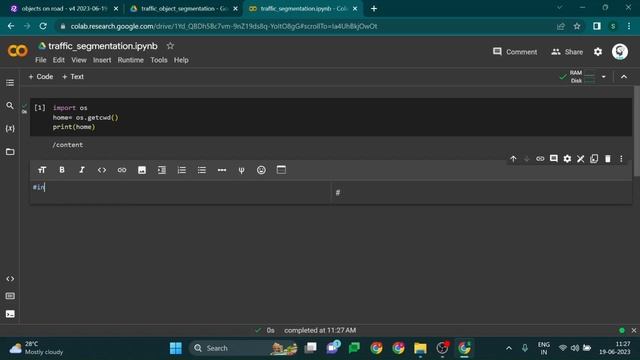
Task: Add a comment on the cell
Action: click(553, 159)
